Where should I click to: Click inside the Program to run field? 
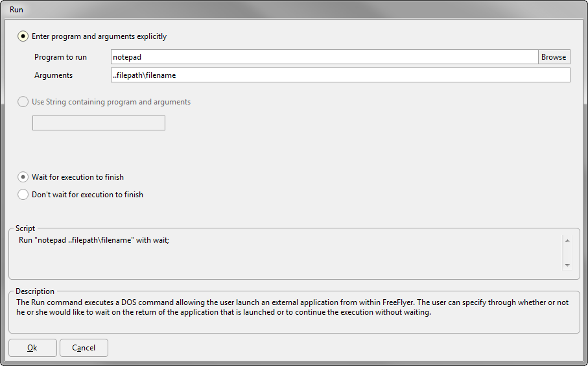[x=325, y=57]
